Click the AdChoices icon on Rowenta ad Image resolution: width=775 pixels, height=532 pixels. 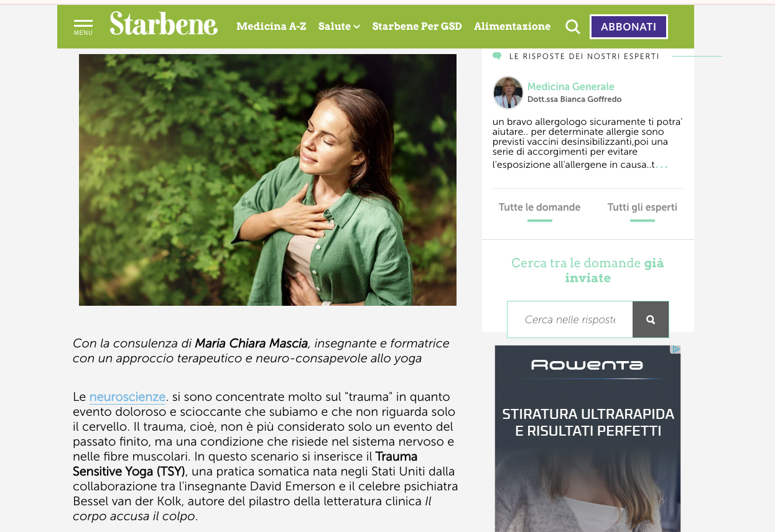point(675,349)
